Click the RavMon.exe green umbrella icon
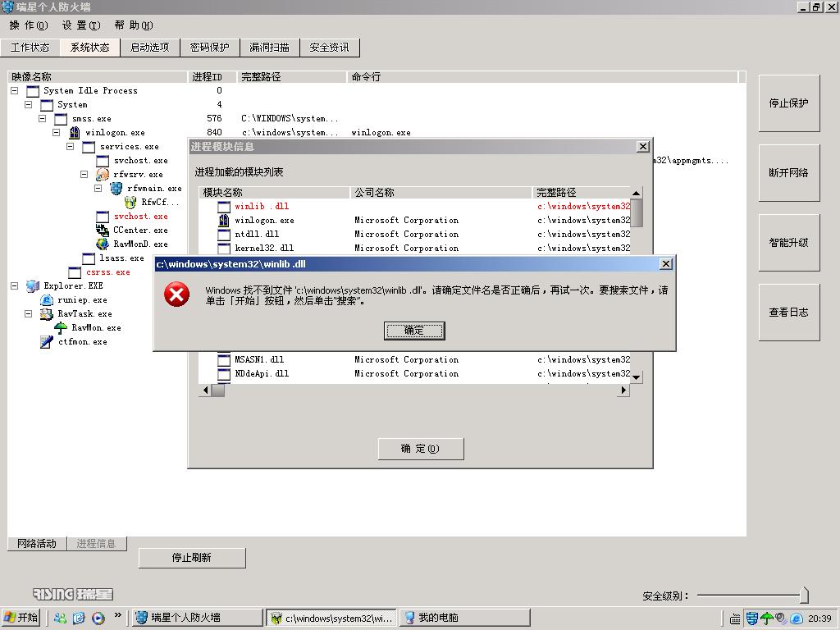840x630 pixels. pyautogui.click(x=61, y=327)
